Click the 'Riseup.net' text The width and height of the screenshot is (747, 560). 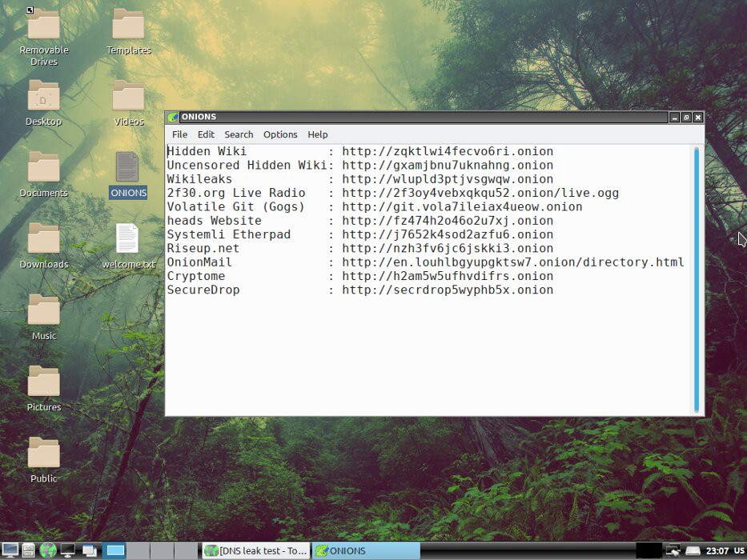(203, 248)
